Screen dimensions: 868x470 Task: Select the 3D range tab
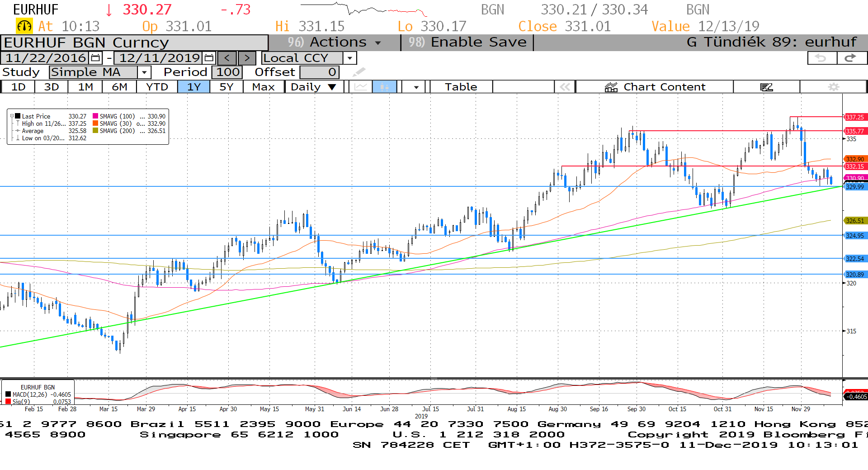52,87
